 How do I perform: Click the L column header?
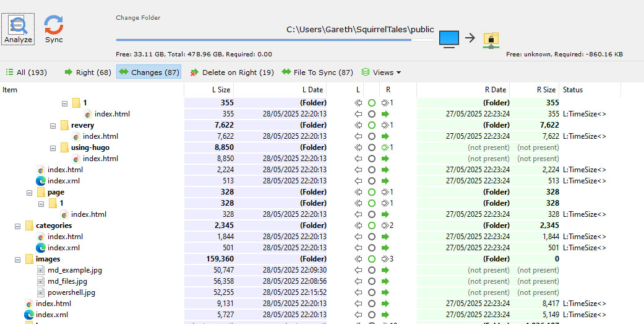pyautogui.click(x=358, y=90)
